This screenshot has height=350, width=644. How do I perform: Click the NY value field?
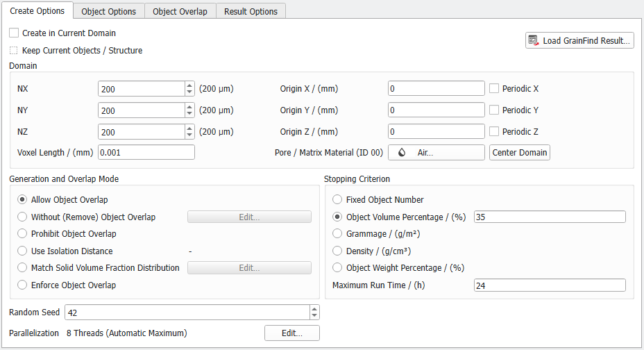point(142,110)
